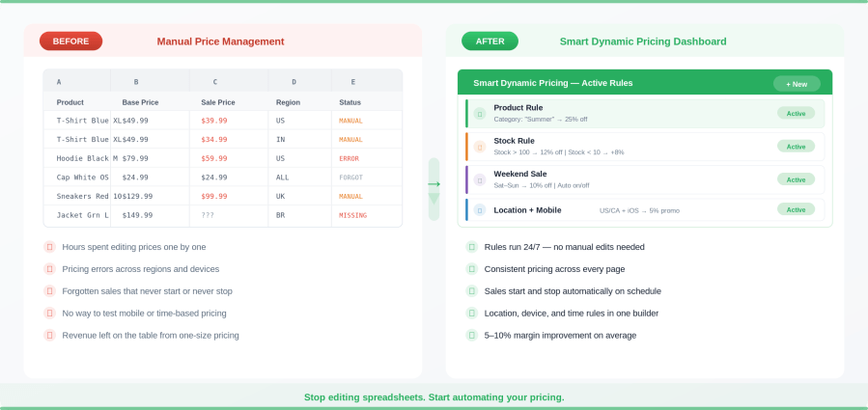Toggle Active badge on Stock Rule
This screenshot has height=410, width=868.
(x=796, y=146)
